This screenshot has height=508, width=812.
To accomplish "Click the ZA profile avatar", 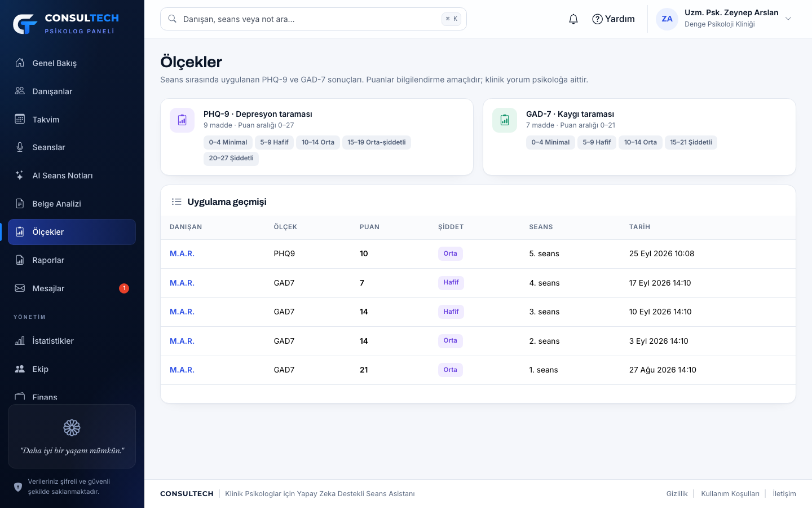I will 667,19.
